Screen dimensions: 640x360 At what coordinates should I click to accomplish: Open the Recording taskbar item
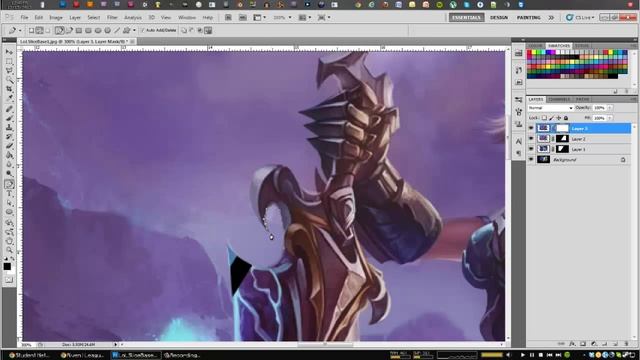(182, 355)
